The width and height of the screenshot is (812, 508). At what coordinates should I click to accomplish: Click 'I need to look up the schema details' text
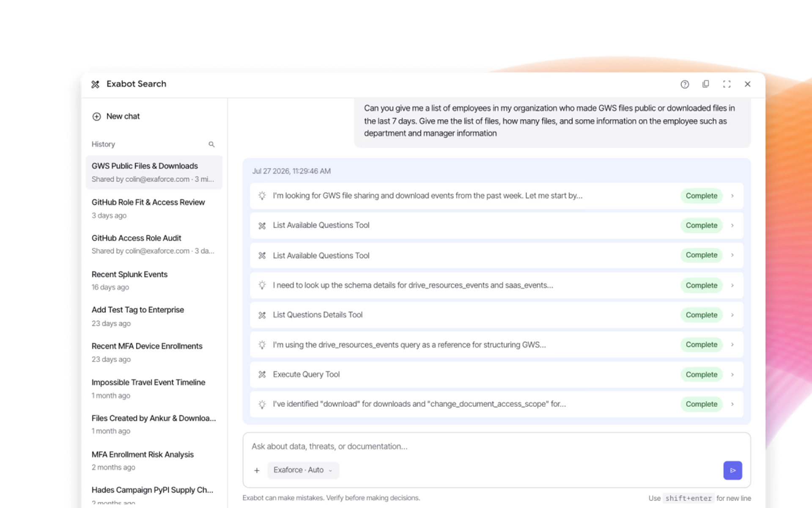click(x=413, y=285)
